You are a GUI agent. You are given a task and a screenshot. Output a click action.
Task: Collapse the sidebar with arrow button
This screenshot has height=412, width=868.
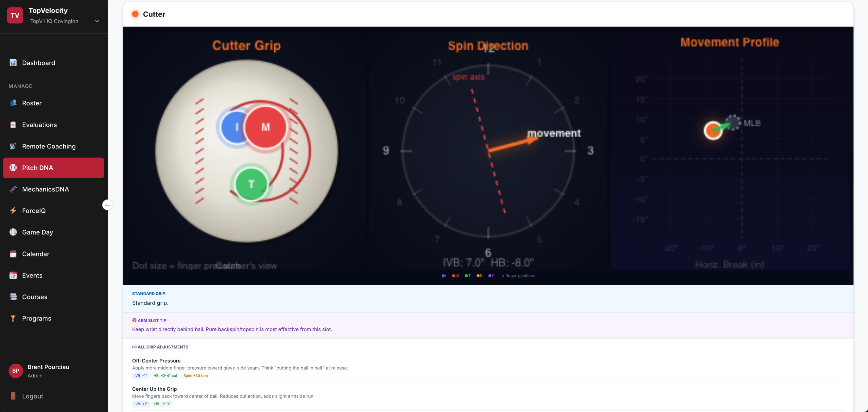(107, 205)
